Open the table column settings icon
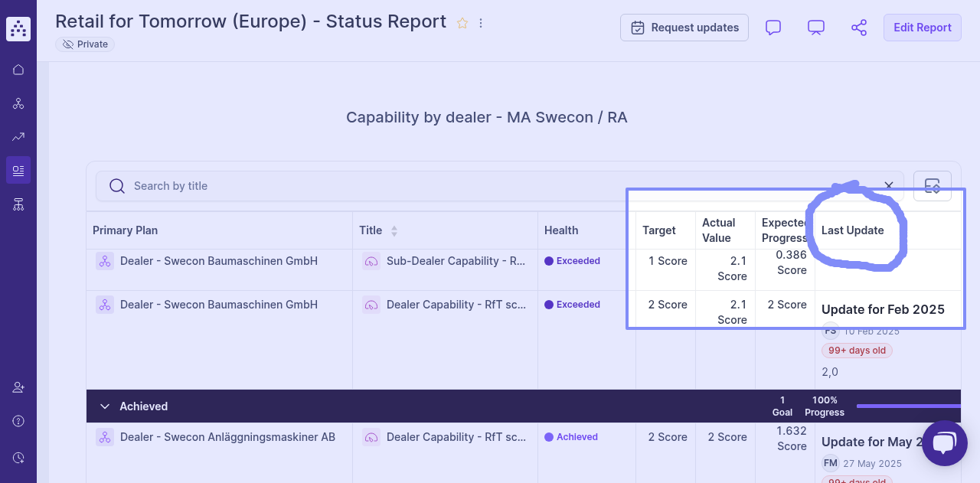The width and height of the screenshot is (980, 483). tap(932, 186)
